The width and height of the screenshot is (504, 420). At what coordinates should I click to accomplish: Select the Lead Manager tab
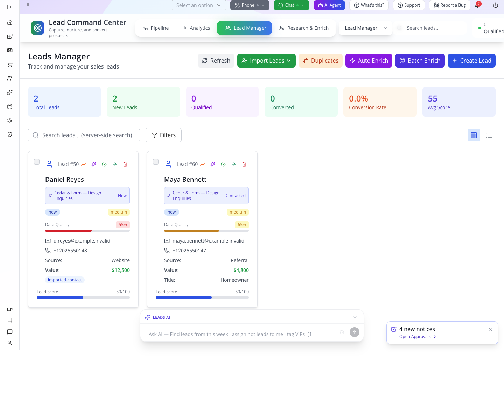pos(244,28)
